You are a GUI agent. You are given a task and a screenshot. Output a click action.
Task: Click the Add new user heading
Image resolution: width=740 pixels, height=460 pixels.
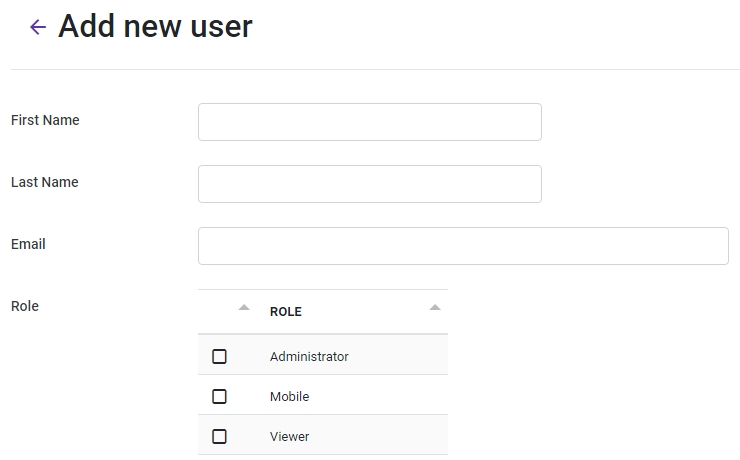[x=155, y=26]
